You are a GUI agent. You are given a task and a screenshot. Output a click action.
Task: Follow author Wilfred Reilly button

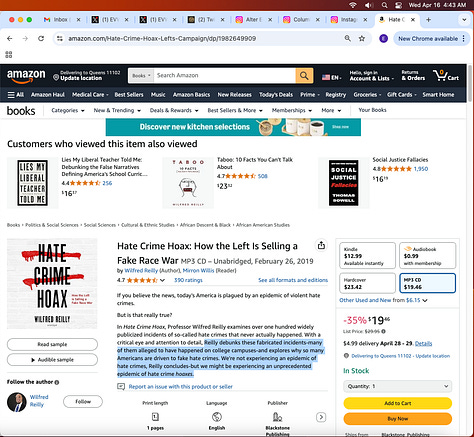(83, 401)
